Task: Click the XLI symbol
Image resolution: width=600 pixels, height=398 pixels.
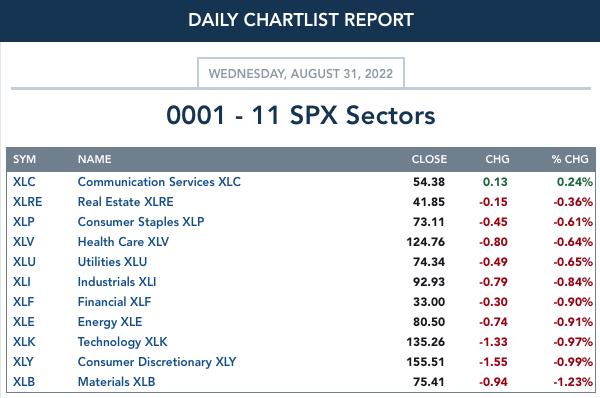Action: pyautogui.click(x=22, y=282)
